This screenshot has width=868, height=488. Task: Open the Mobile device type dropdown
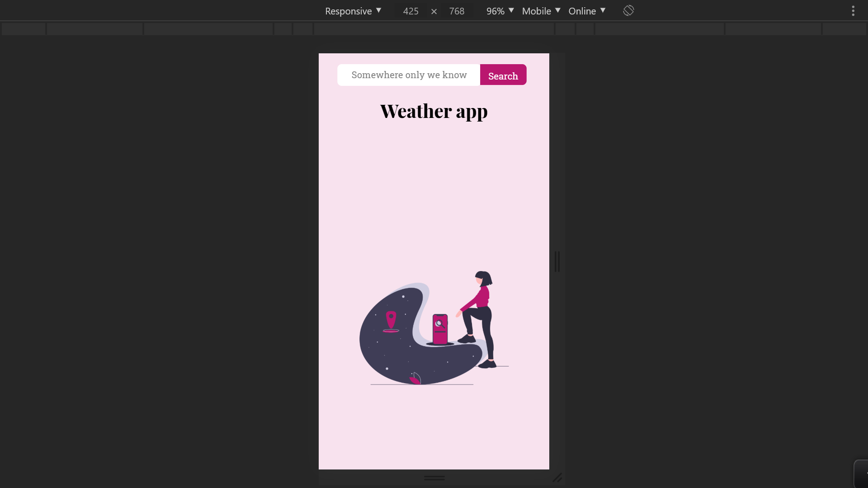[541, 11]
